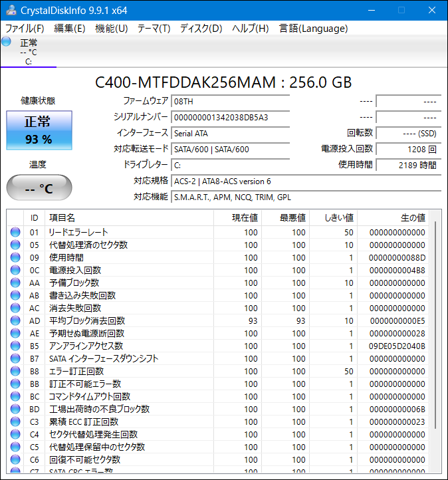Click status orb for B5 アンアラインアクセス数 row
The height and width of the screenshot is (480, 448).
click(x=15, y=346)
